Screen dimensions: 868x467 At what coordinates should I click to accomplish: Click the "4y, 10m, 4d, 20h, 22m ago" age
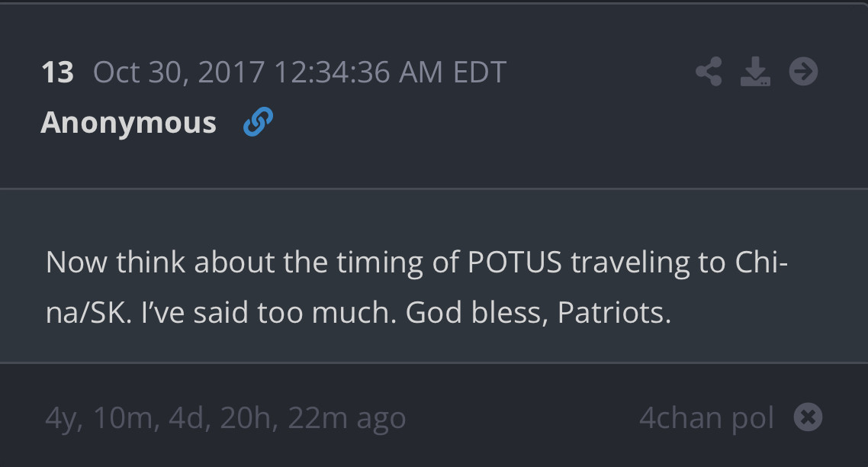[x=226, y=418]
